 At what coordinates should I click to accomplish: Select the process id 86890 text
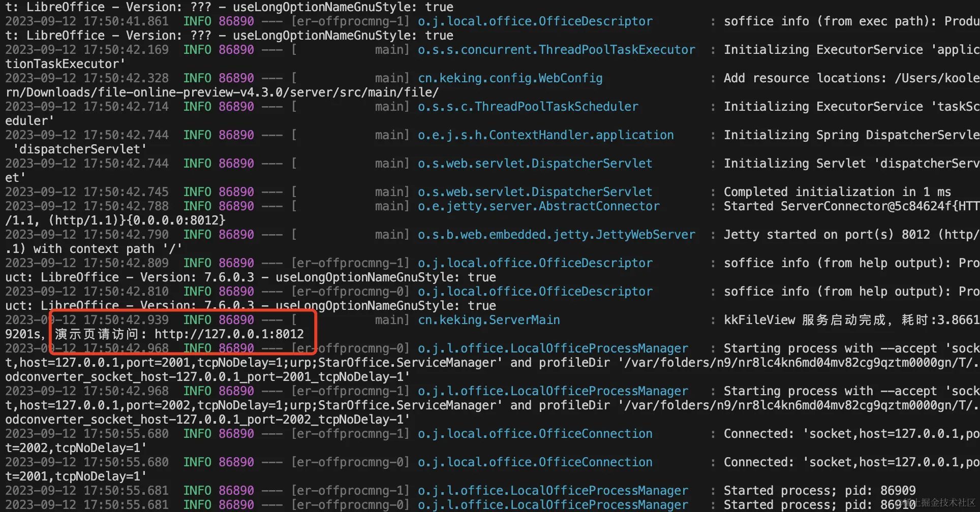[x=235, y=21]
